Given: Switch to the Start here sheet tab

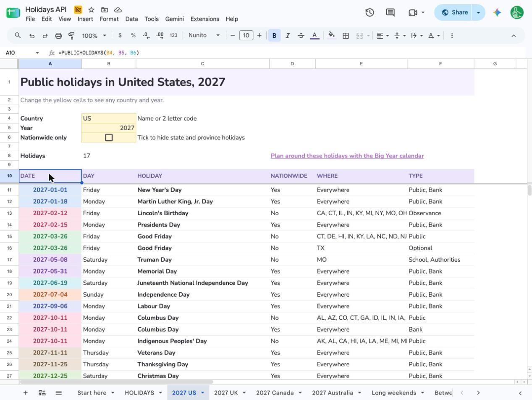Looking at the screenshot, I should (x=92, y=392).
